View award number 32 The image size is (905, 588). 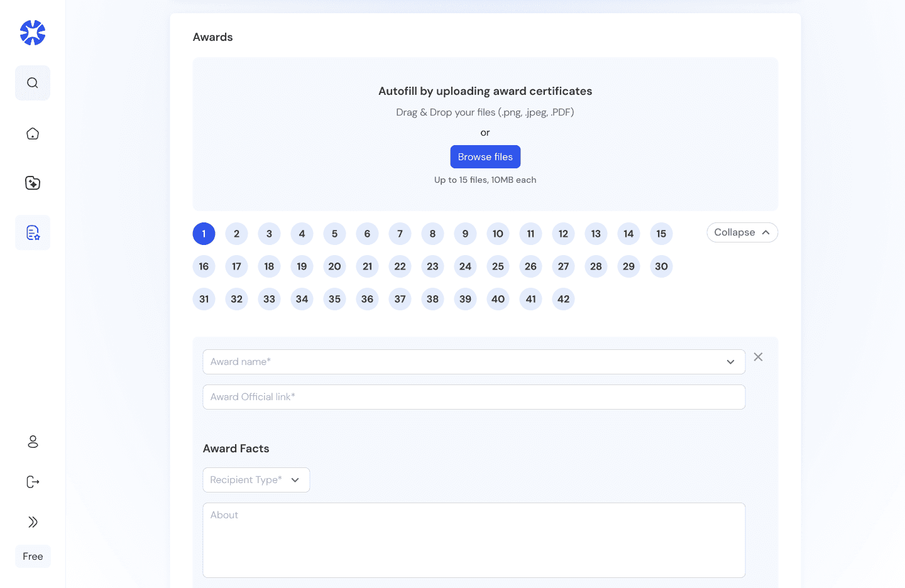tap(236, 299)
